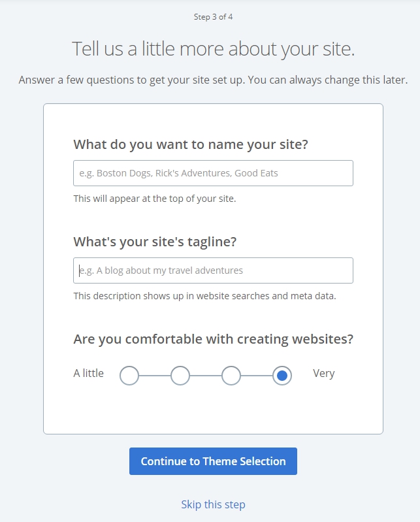The height and width of the screenshot is (522, 420).
Task: Click the 'What's your site's tagline?' label
Action: (x=155, y=242)
